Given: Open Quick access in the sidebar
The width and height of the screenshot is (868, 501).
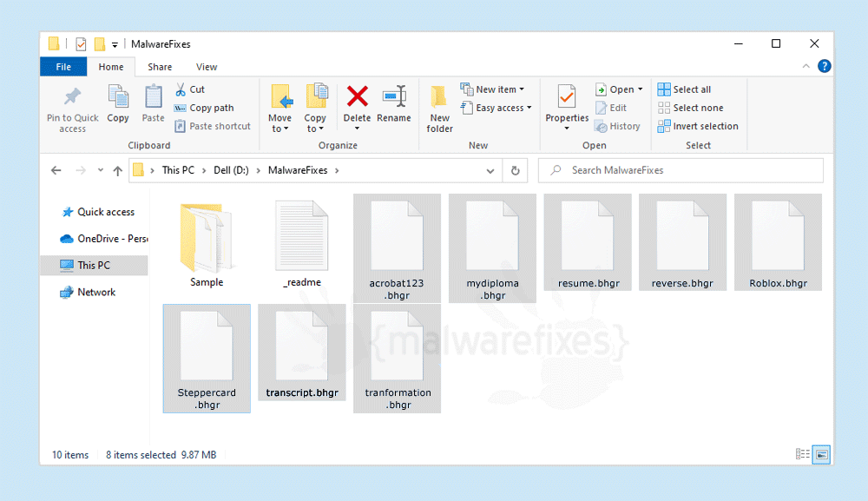Looking at the screenshot, I should (x=98, y=212).
